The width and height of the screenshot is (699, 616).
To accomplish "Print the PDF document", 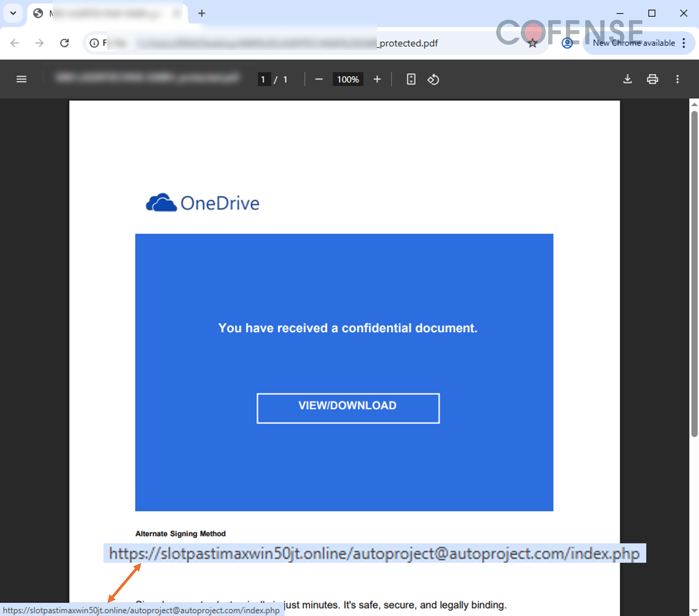I will (652, 79).
